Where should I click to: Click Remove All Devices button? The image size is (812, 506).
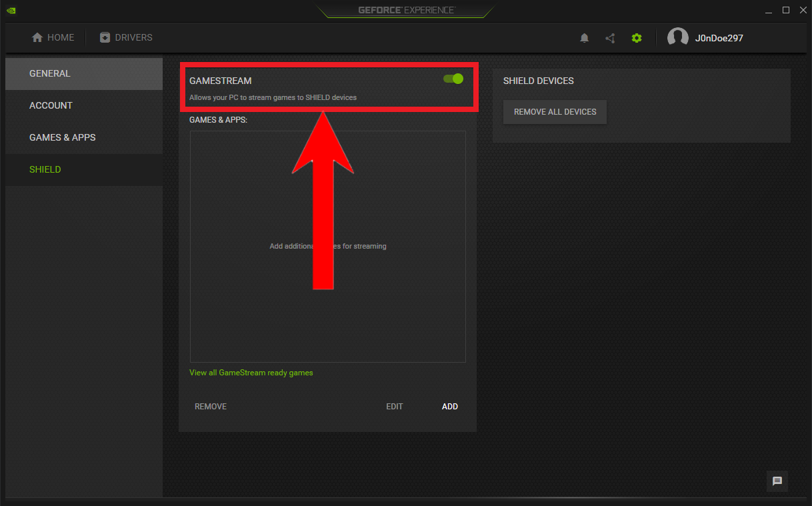(555, 112)
